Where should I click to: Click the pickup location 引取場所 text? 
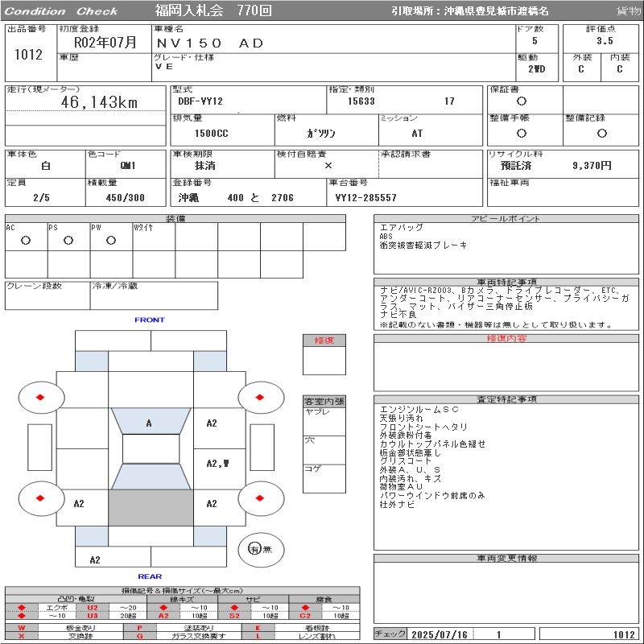pos(470,11)
